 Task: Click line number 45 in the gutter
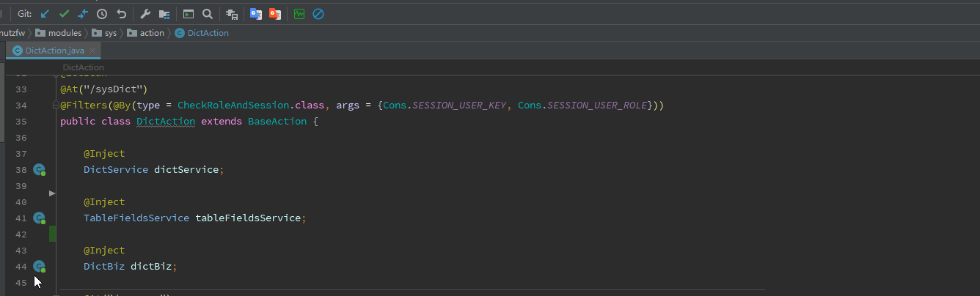(x=21, y=283)
